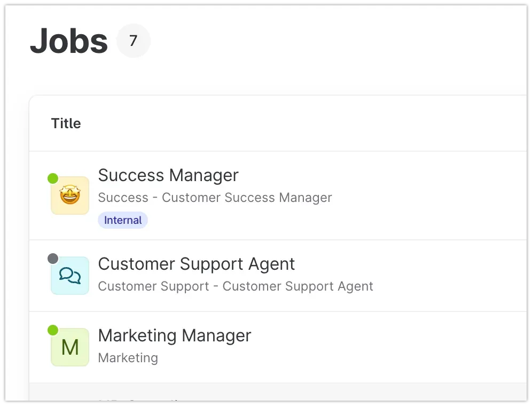Click the Jobs page heading
This screenshot has height=406, width=532.
click(x=69, y=41)
